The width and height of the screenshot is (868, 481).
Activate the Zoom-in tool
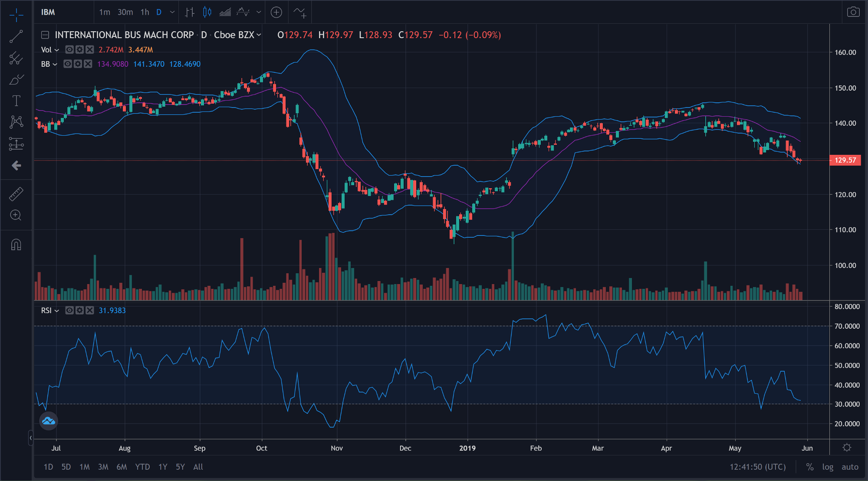[x=16, y=216]
